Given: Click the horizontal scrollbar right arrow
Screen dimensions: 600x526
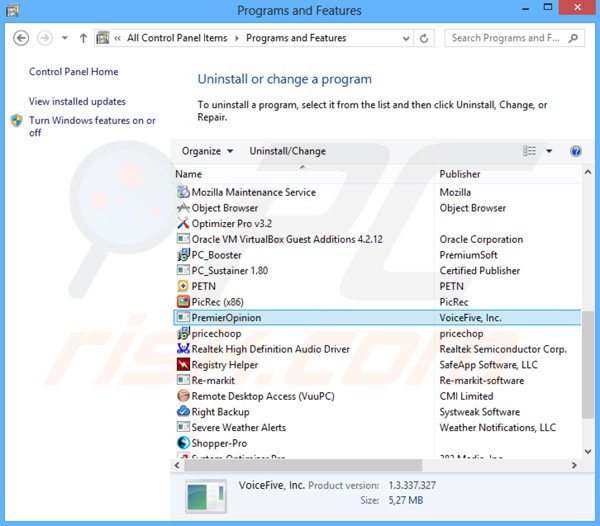Looking at the screenshot, I should (x=574, y=465).
